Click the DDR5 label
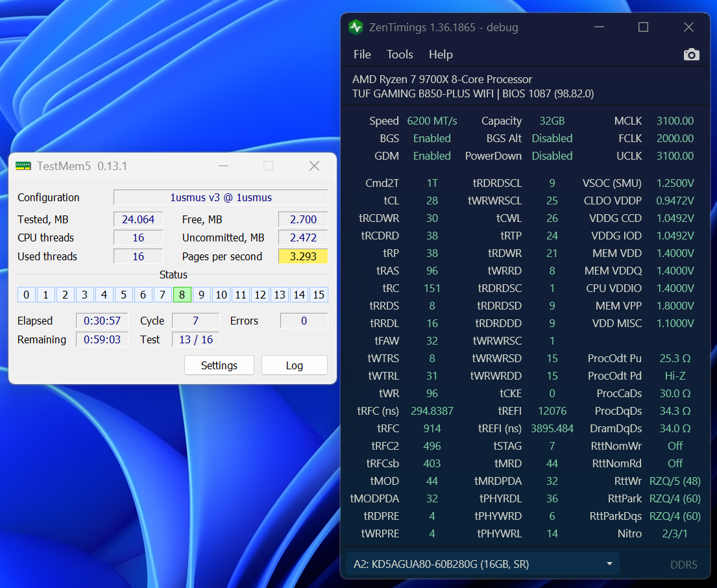This screenshot has width=717, height=588. 684,565
